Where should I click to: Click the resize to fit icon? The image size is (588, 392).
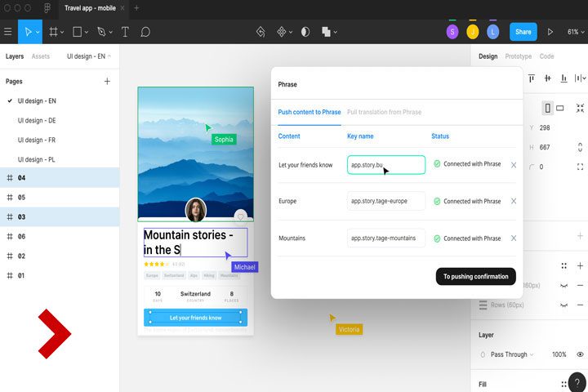coord(580,108)
